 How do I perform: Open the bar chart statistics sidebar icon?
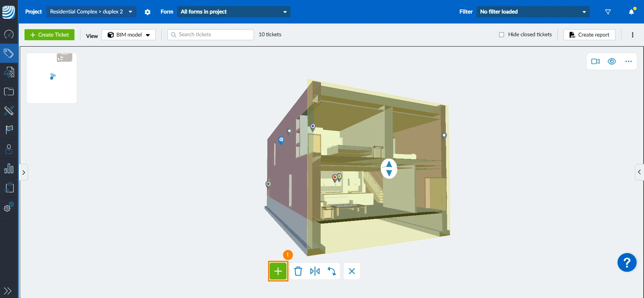point(9,169)
